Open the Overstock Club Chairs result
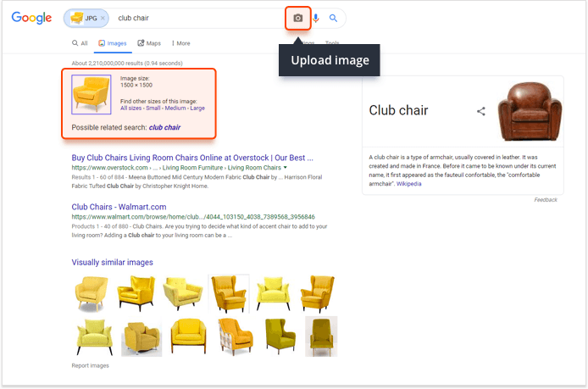This screenshot has width=588, height=389. coord(192,158)
